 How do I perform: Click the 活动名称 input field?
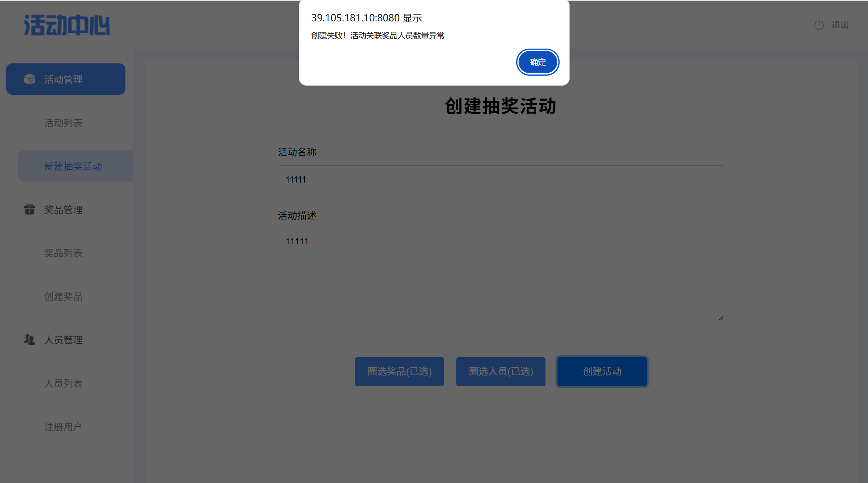coord(500,180)
